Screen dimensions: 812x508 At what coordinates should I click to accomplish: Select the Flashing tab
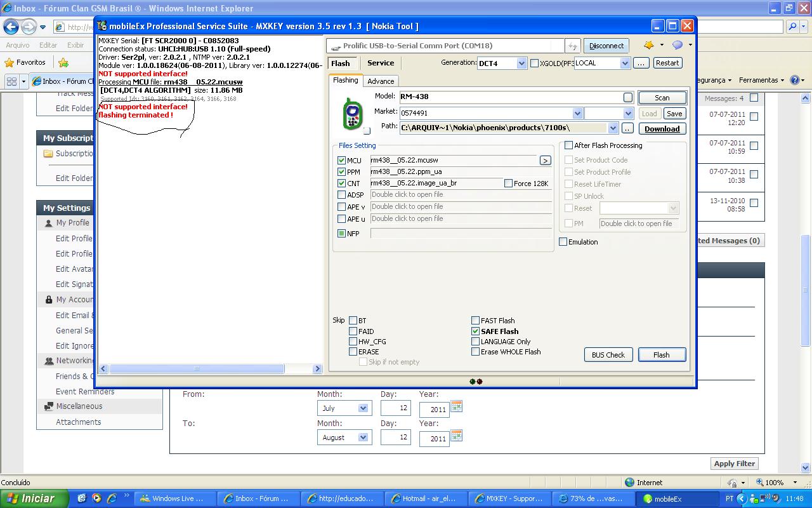point(346,80)
